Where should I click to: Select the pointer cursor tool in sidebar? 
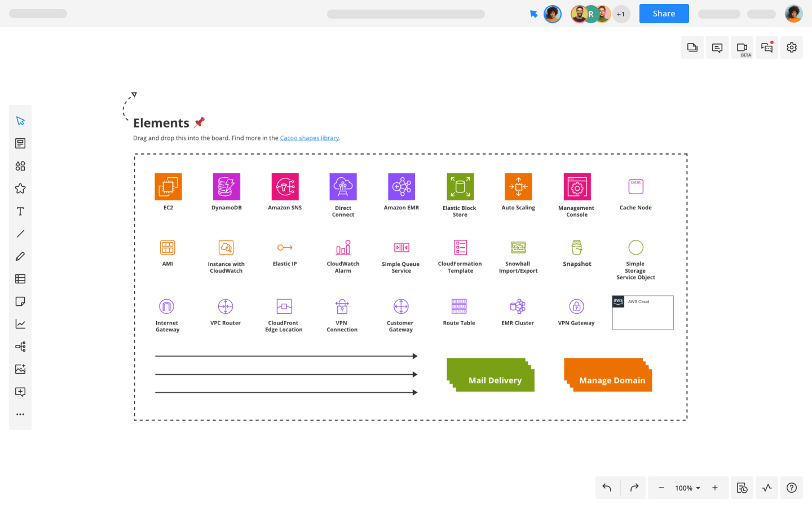coord(20,121)
